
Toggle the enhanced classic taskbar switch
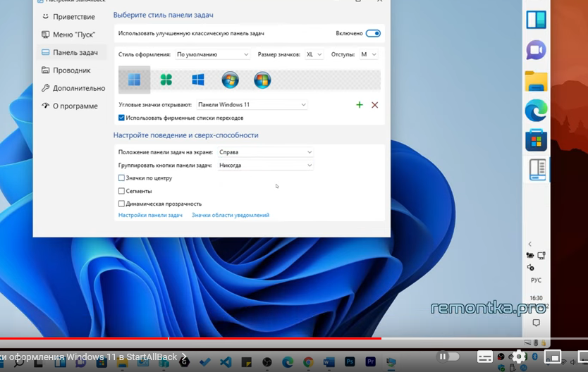[x=373, y=33]
